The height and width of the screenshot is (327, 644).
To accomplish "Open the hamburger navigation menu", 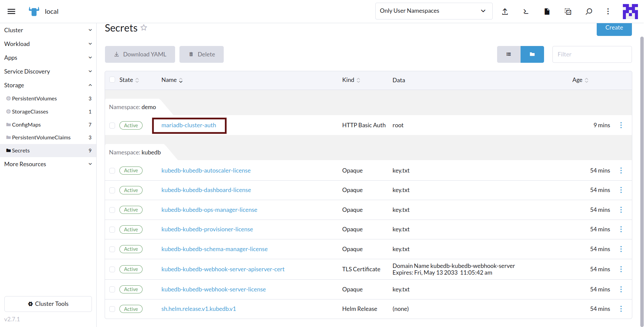I will point(11,11).
